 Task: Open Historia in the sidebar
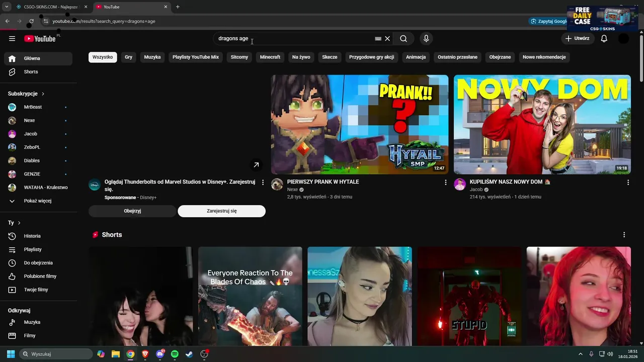tap(38, 236)
